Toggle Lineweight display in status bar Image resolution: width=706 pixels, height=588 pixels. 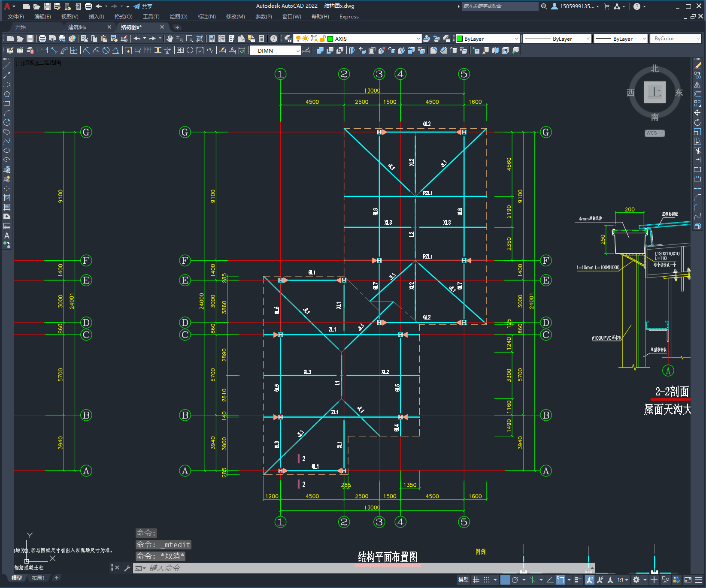pyautogui.click(x=578, y=580)
